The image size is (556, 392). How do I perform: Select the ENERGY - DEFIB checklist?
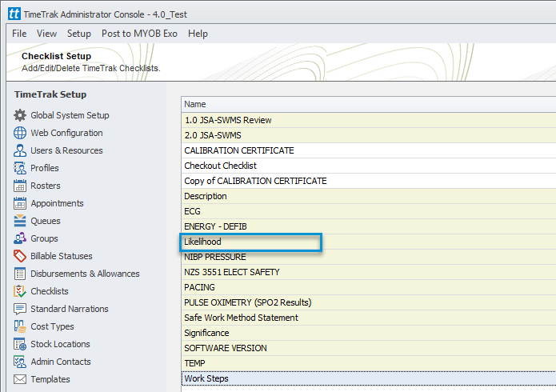click(x=369, y=226)
